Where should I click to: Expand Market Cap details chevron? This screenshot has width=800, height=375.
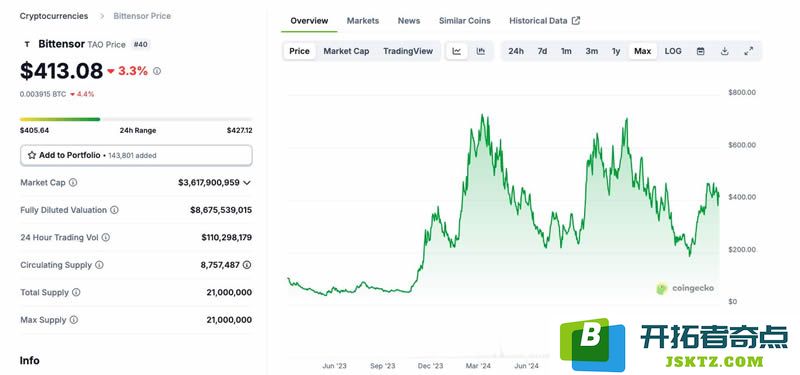coord(247,183)
